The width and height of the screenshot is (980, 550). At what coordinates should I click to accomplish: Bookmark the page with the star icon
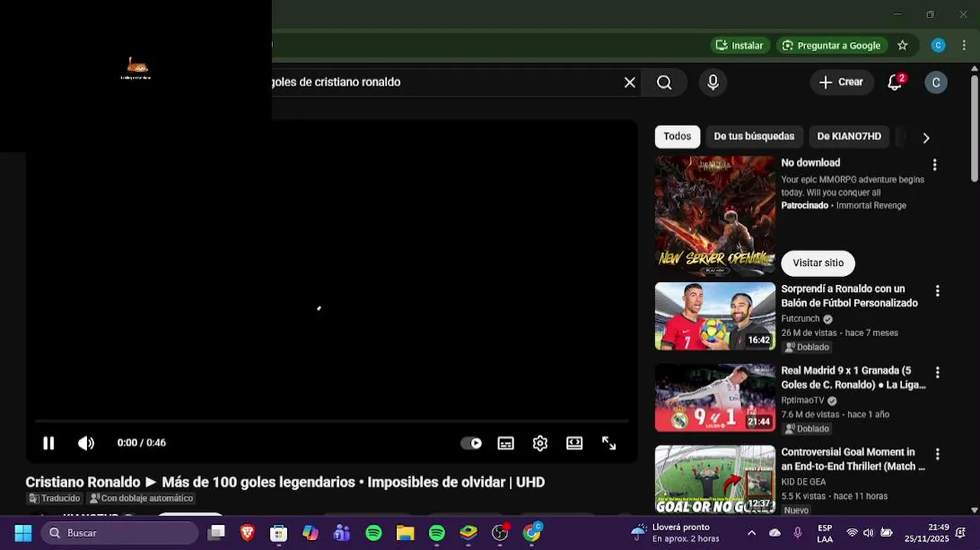pyautogui.click(x=902, y=46)
